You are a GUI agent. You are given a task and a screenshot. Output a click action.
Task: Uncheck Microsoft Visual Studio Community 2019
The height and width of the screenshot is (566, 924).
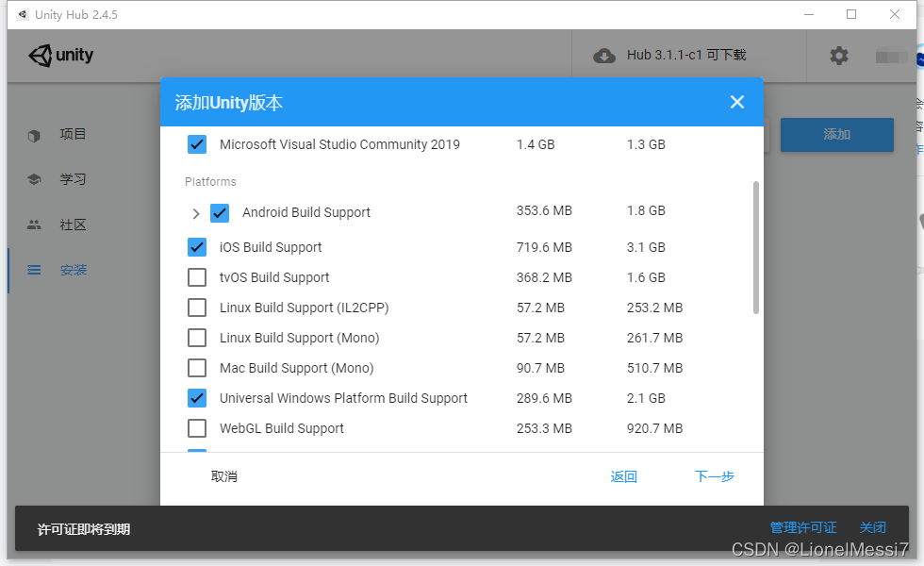197,144
